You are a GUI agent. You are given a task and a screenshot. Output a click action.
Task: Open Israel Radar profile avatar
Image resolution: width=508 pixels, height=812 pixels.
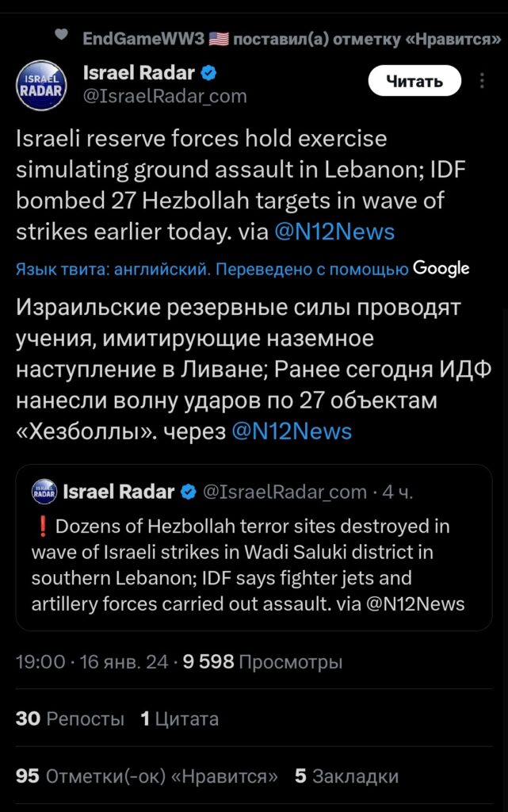(41, 85)
